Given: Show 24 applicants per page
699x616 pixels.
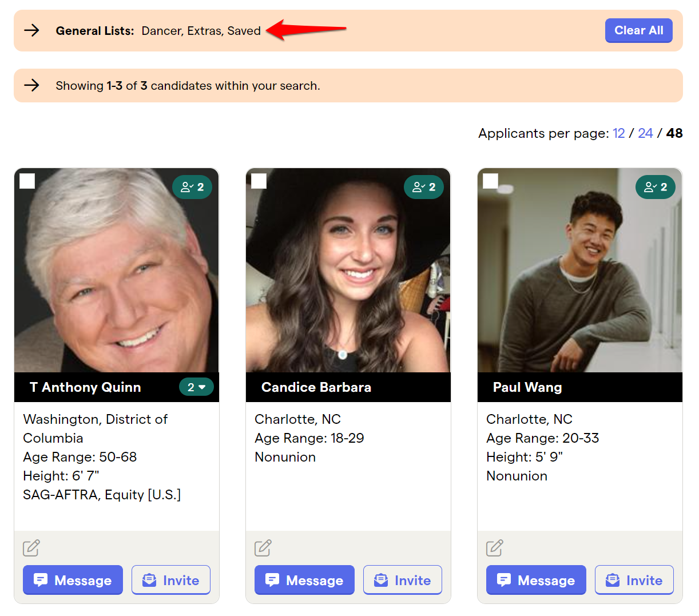Looking at the screenshot, I should coord(645,133).
